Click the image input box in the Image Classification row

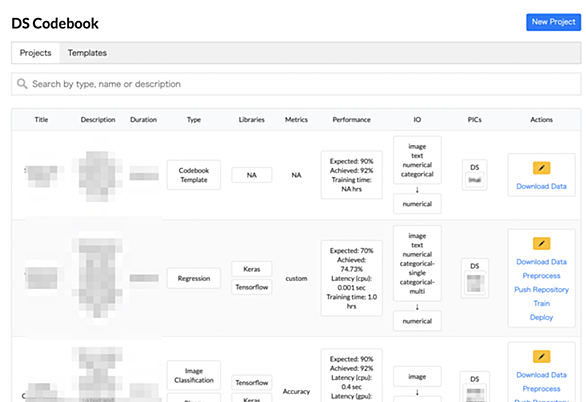(x=417, y=377)
